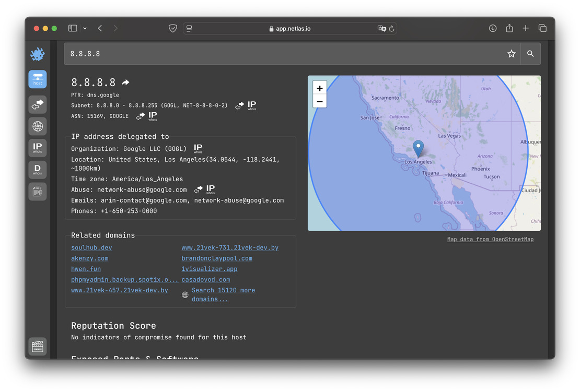
Task: Run the search with the magnifier icon
Action: (530, 53)
